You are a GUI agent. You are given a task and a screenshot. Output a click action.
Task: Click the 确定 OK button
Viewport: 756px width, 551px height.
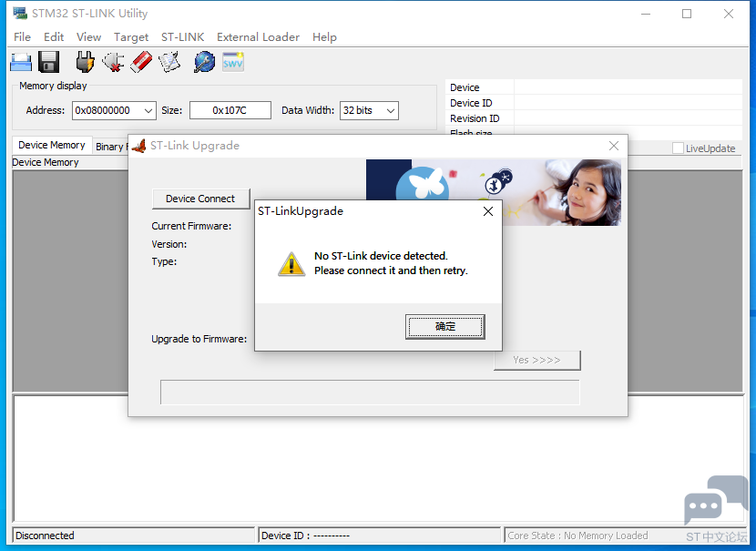(445, 327)
